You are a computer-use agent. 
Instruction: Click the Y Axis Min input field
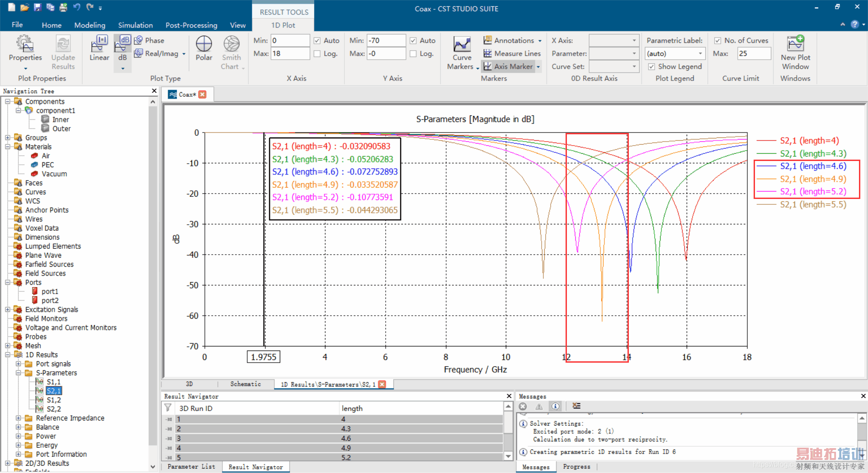[x=386, y=41]
